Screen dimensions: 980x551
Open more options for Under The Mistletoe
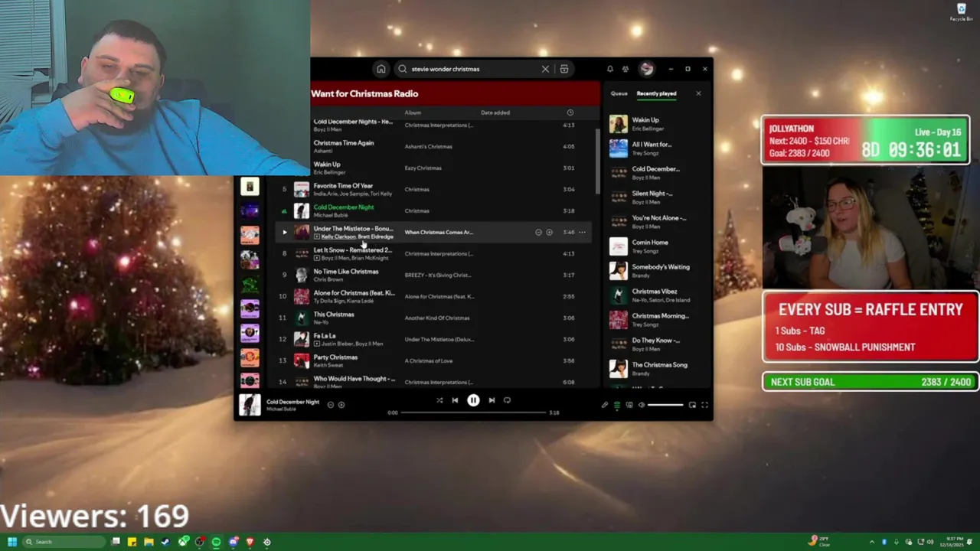tap(582, 232)
